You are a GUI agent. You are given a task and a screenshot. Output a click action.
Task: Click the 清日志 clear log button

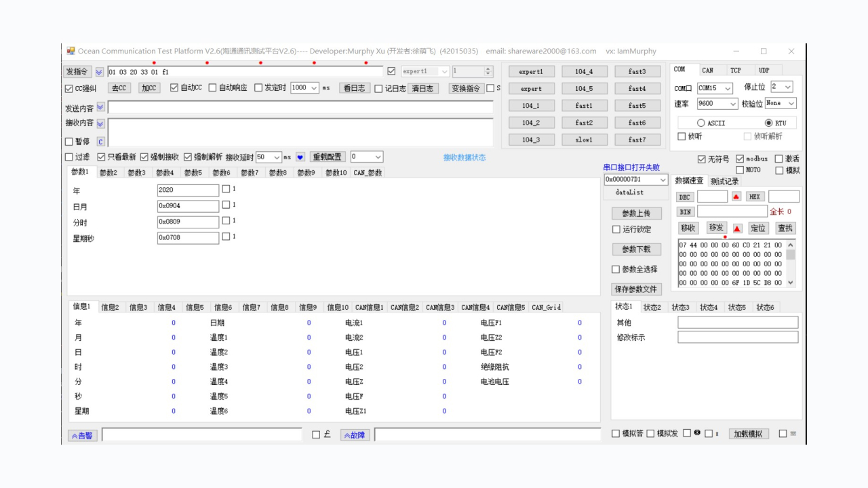pos(423,88)
